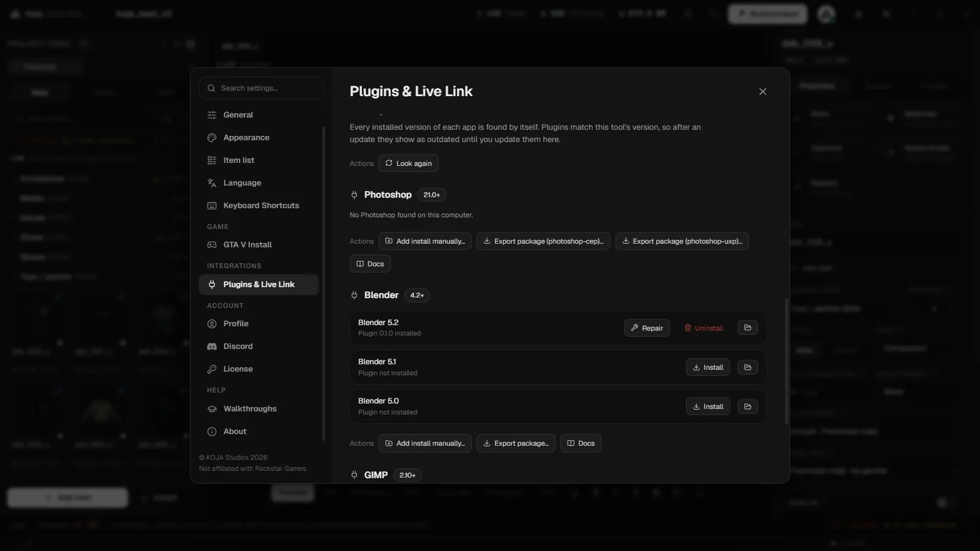Click Export package (photoshop-uxp) button
This screenshot has width=980, height=551.
point(682,241)
